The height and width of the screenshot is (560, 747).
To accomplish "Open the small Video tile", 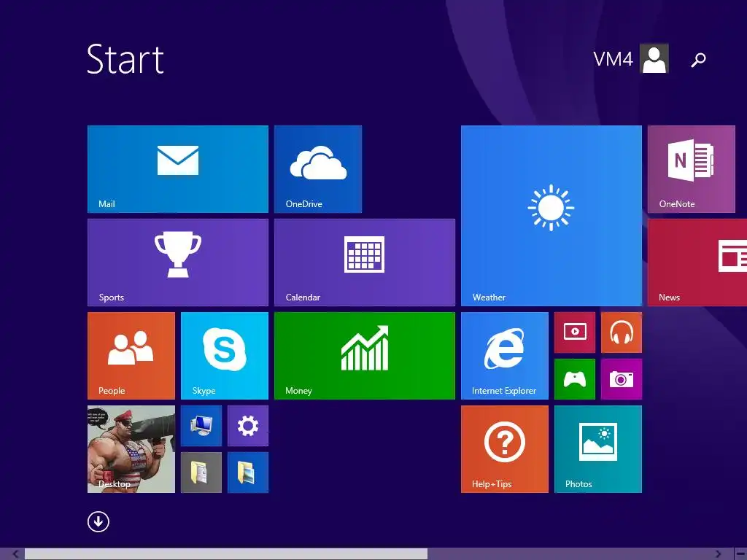I will coord(575,332).
